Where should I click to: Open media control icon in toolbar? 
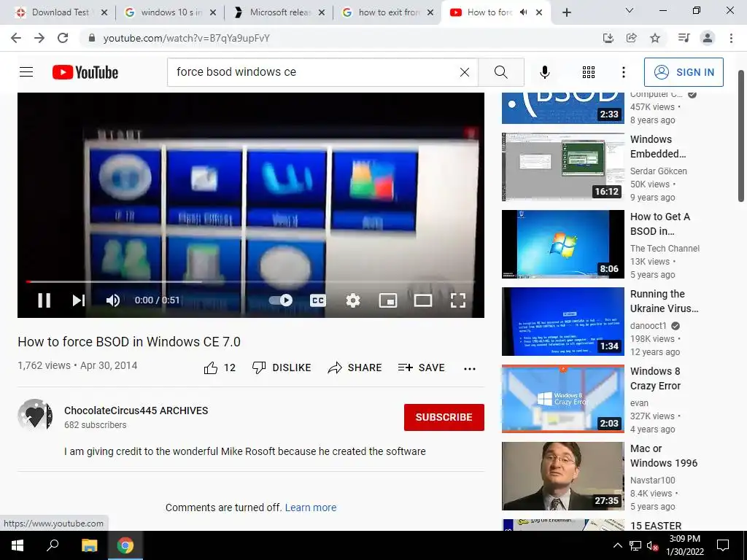(684, 38)
